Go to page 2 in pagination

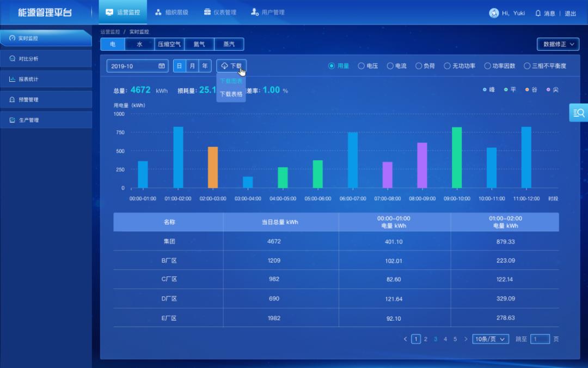point(426,339)
